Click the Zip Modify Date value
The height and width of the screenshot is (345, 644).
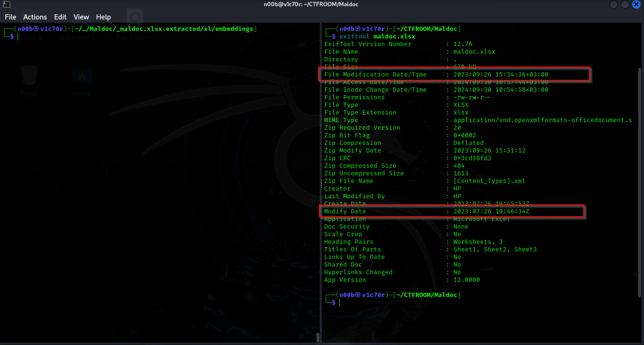coord(489,151)
